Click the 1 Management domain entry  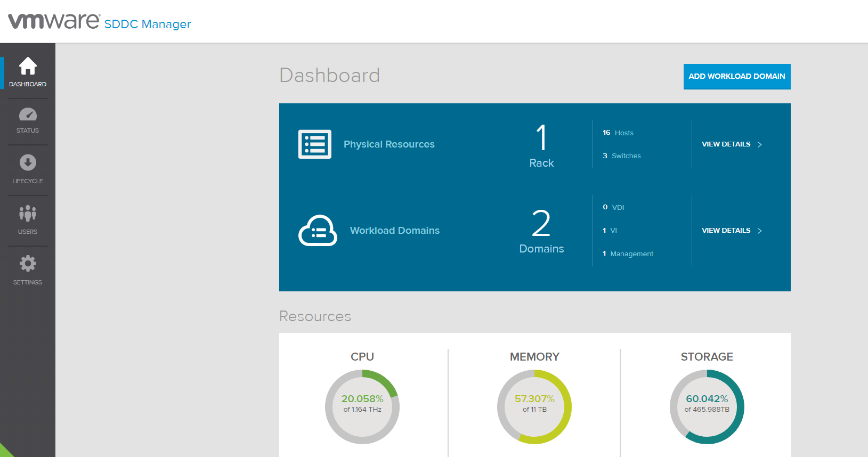coord(628,254)
